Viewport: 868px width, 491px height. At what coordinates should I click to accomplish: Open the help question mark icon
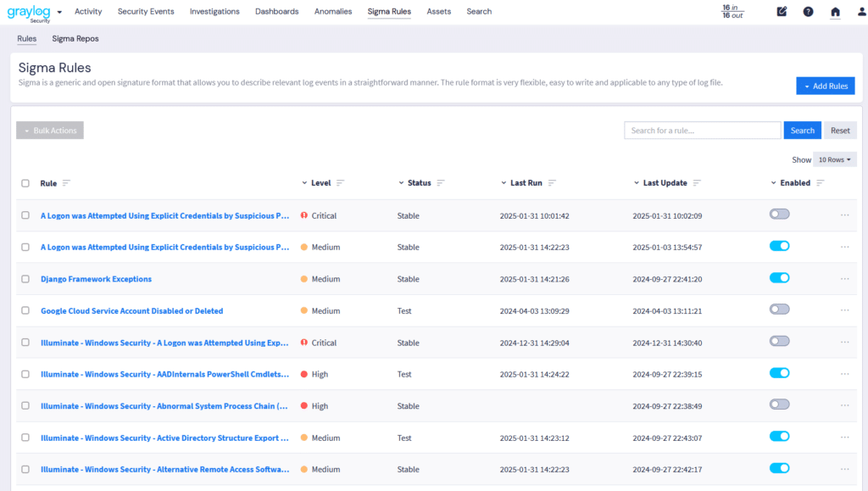[x=808, y=11]
